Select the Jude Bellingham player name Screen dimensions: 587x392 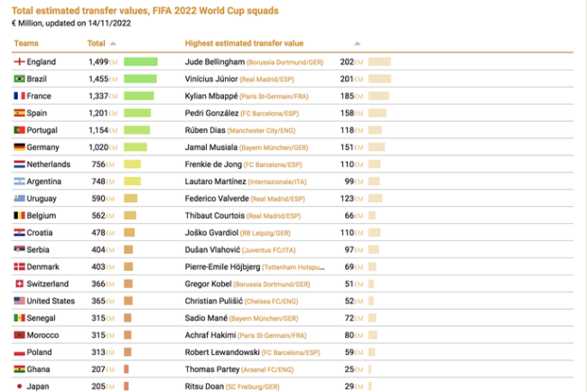[214, 61]
